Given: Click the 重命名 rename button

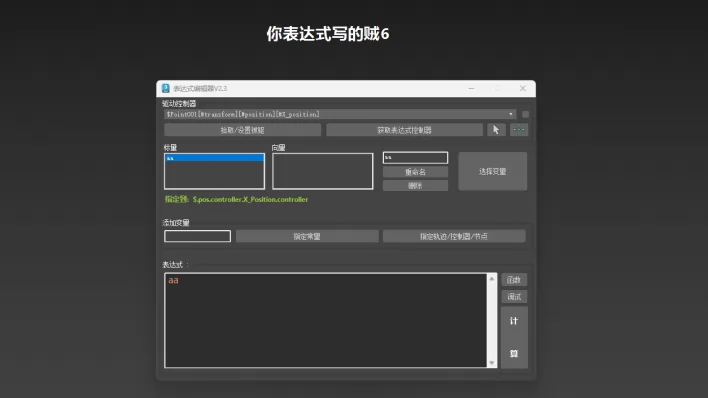Looking at the screenshot, I should click(415, 172).
